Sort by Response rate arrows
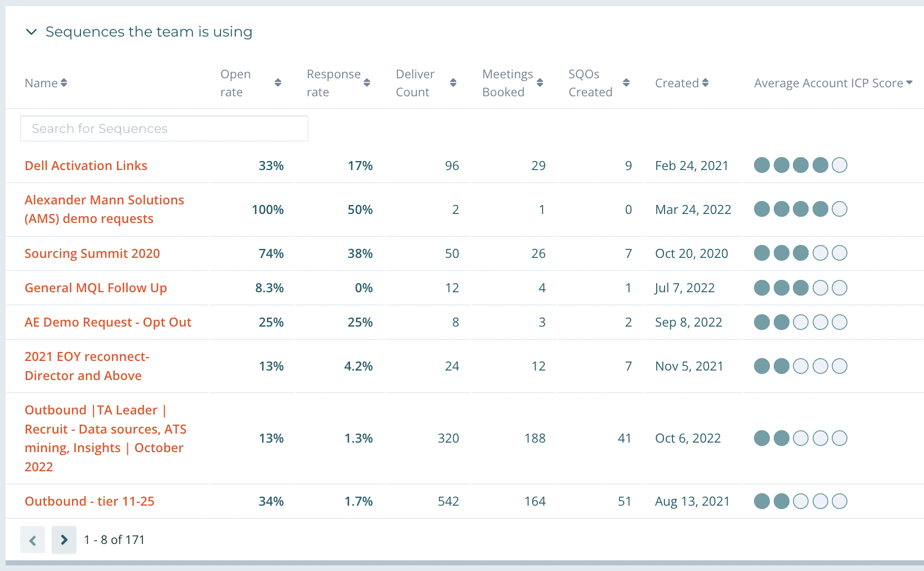Viewport: 924px width, 571px height. (x=367, y=83)
